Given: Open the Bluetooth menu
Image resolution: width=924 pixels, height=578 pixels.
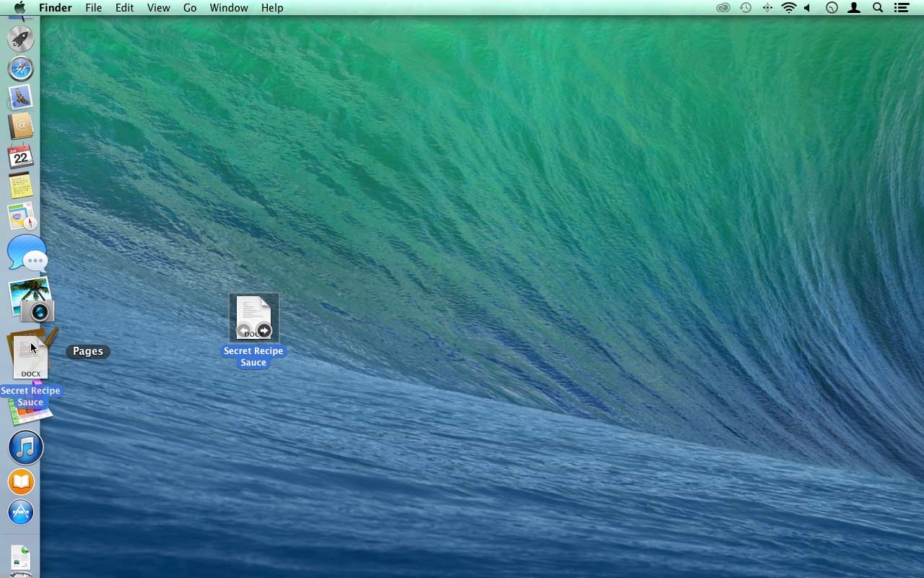Looking at the screenshot, I should (767, 8).
